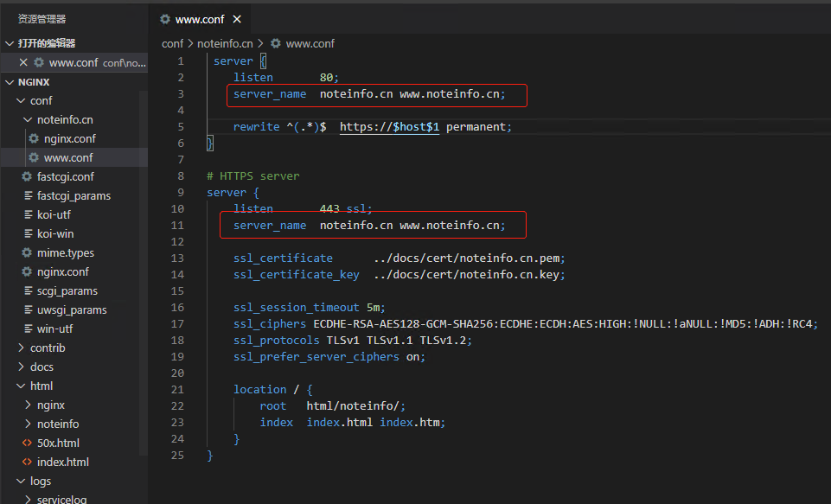Click 'rewrite' keyword on line 5

pyautogui.click(x=257, y=127)
